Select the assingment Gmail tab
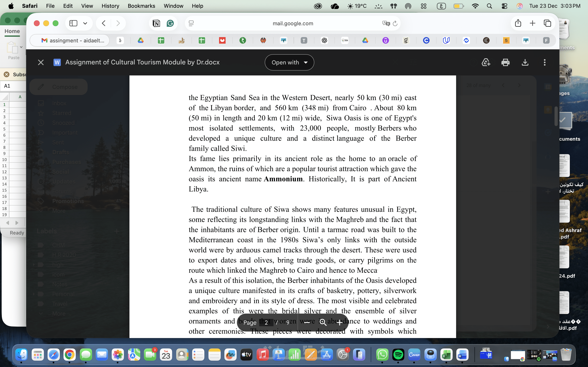Viewport: 588px width, 367px height. (72, 41)
